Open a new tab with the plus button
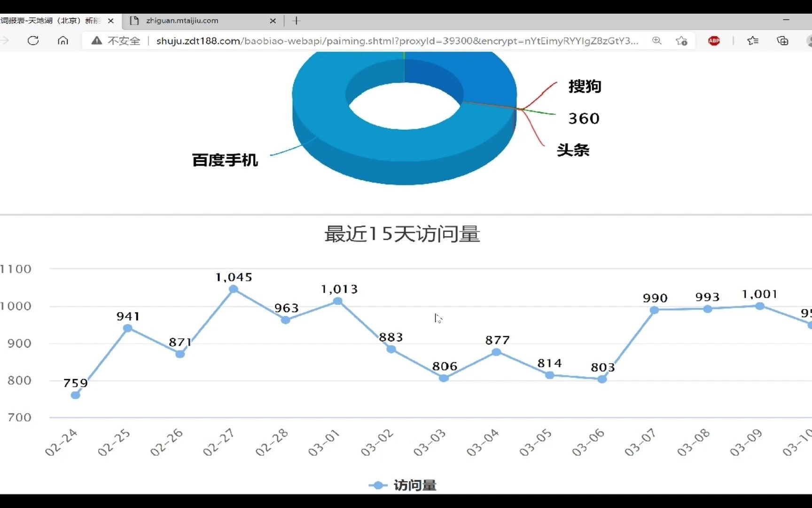This screenshot has height=508, width=812. 296,21
